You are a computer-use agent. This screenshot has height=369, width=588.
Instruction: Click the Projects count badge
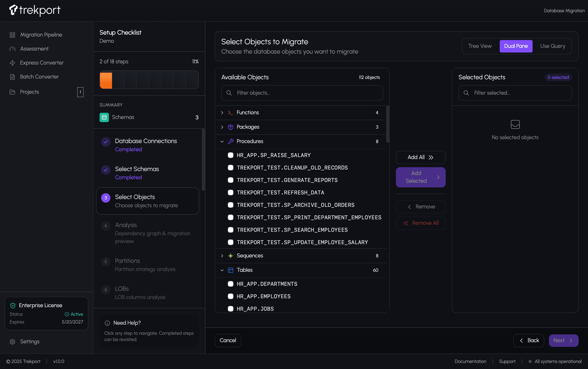pos(80,92)
